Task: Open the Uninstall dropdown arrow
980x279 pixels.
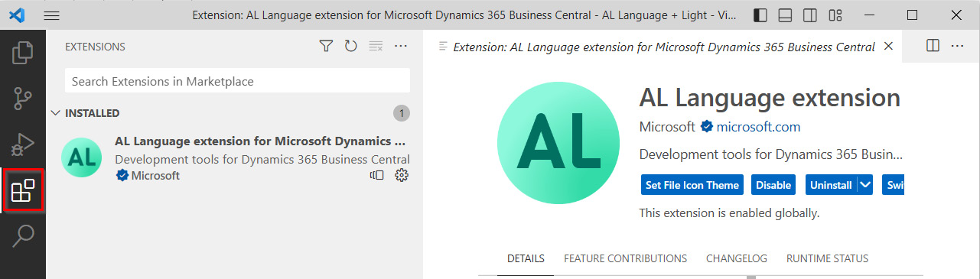Action: click(866, 185)
